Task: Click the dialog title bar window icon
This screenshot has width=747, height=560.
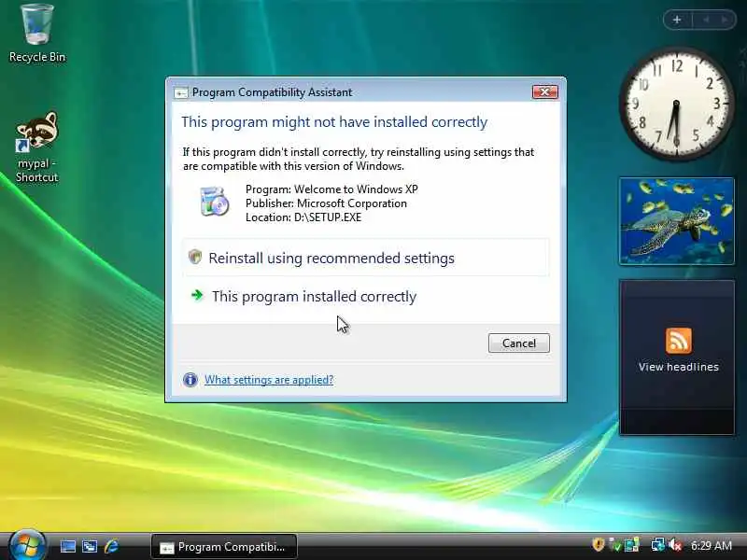Action: click(180, 92)
